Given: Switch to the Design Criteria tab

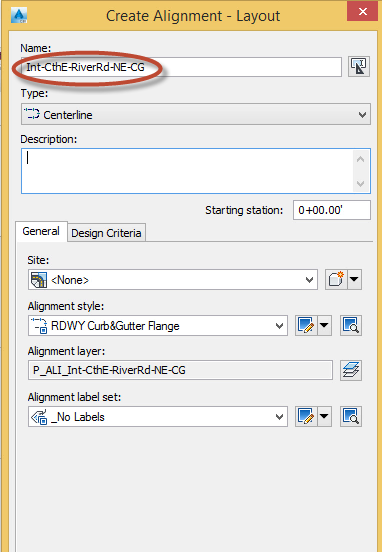Looking at the screenshot, I should 106,233.
